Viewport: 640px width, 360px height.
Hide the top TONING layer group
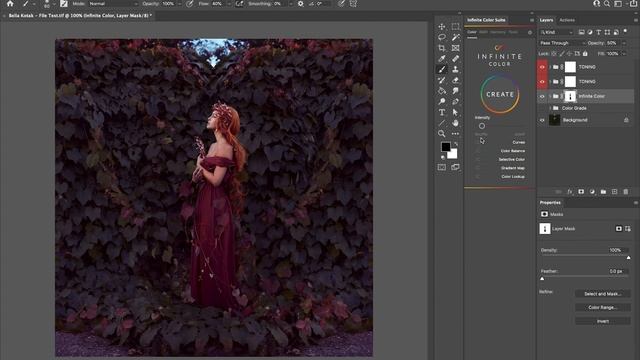click(x=542, y=67)
